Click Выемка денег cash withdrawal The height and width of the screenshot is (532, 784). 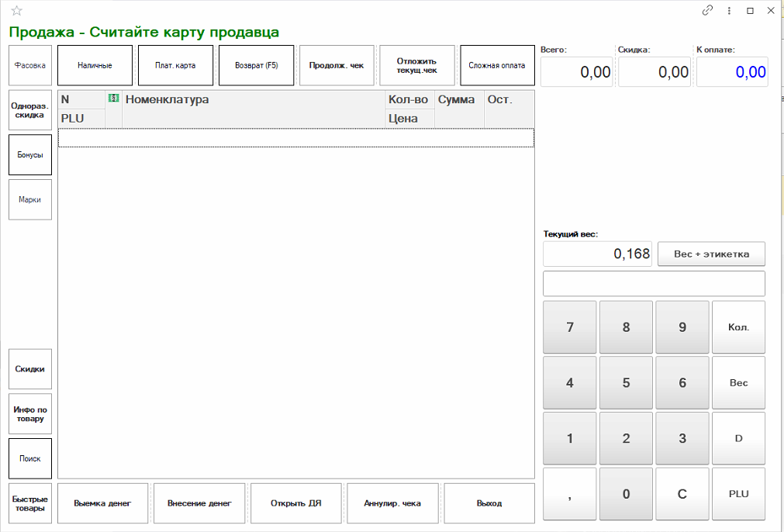click(x=102, y=503)
